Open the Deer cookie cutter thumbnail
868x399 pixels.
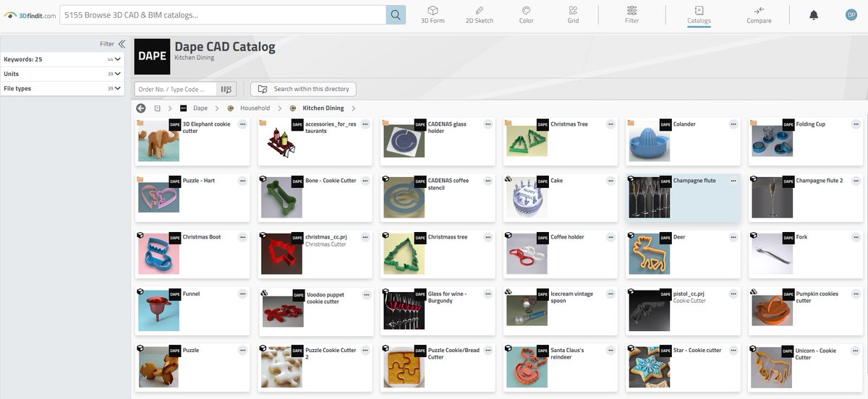click(x=650, y=254)
